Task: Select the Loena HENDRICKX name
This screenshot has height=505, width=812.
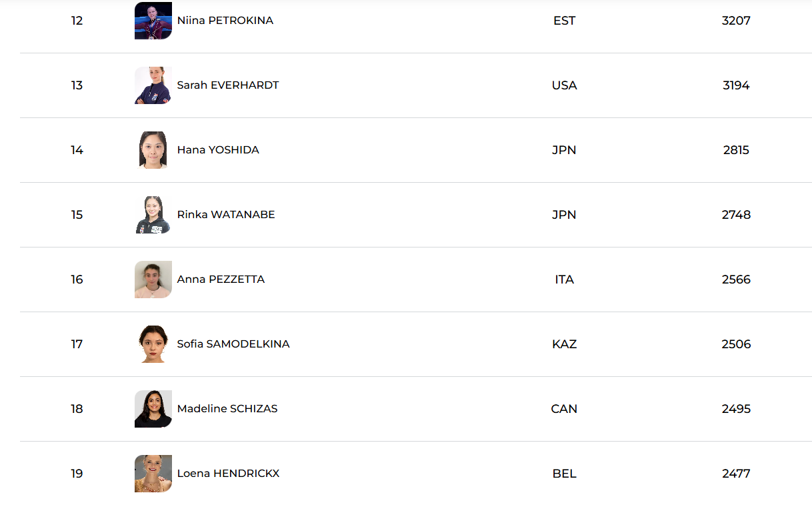Action: coord(228,474)
